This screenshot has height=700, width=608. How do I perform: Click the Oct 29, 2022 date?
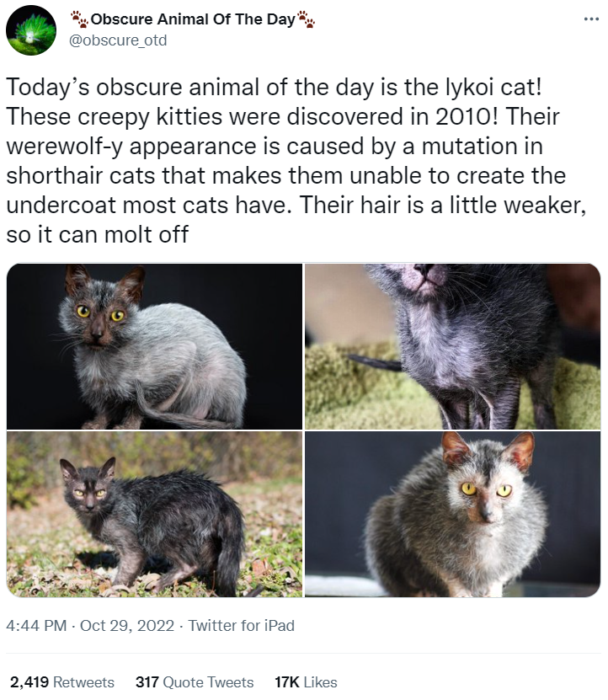point(127,625)
